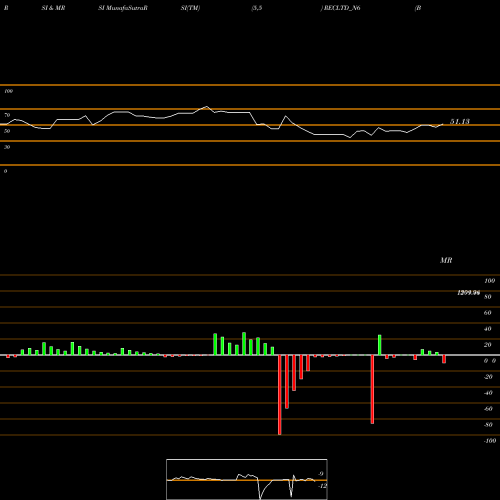Click the 'SI(TM)' header text
Image resolution: width=500 pixels, height=500 pixels.
(x=190, y=8)
